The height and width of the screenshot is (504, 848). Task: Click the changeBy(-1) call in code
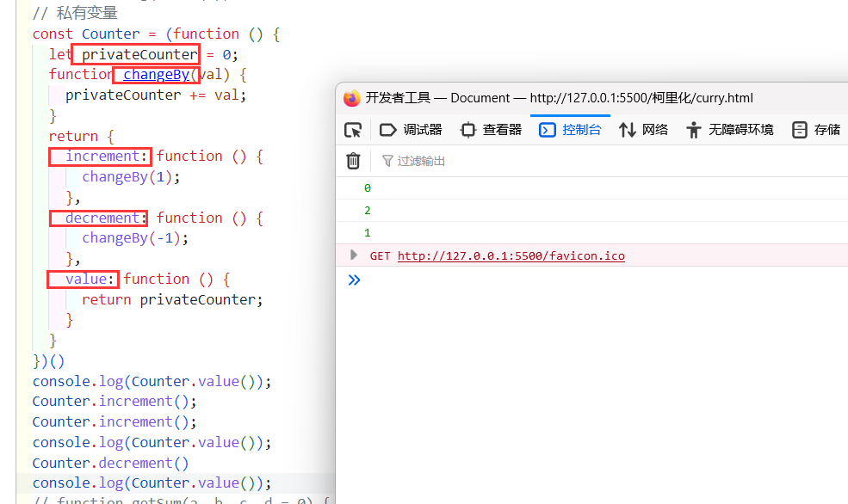135,238
